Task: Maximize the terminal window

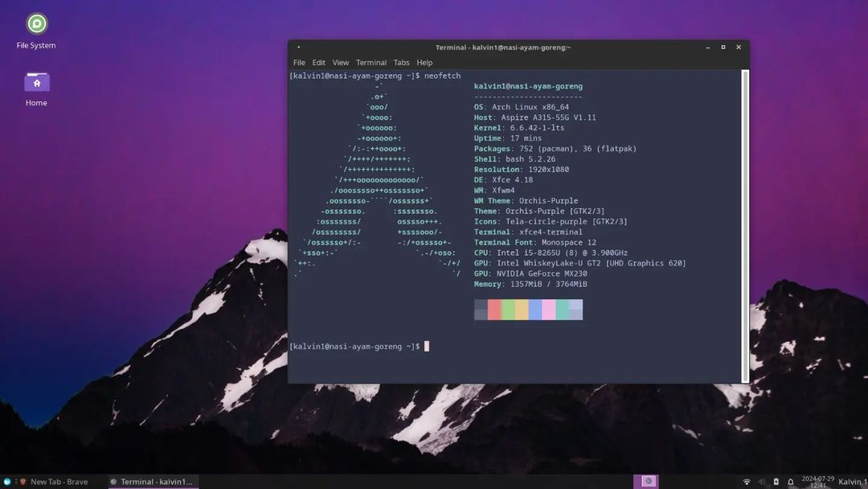Action: pyautogui.click(x=723, y=47)
